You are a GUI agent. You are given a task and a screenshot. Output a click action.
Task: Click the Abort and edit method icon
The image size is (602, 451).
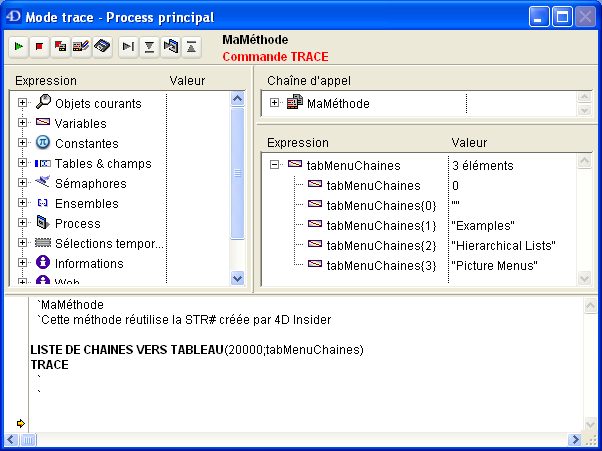[61, 46]
